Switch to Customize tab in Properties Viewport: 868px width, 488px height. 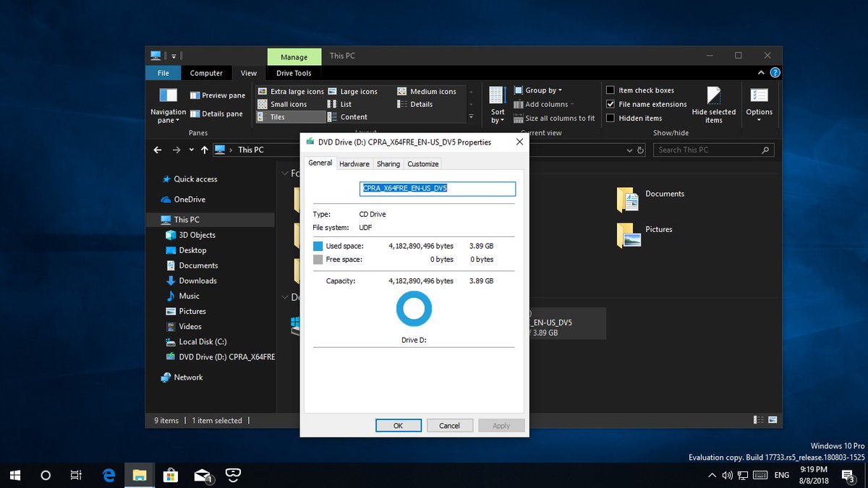[x=423, y=164]
